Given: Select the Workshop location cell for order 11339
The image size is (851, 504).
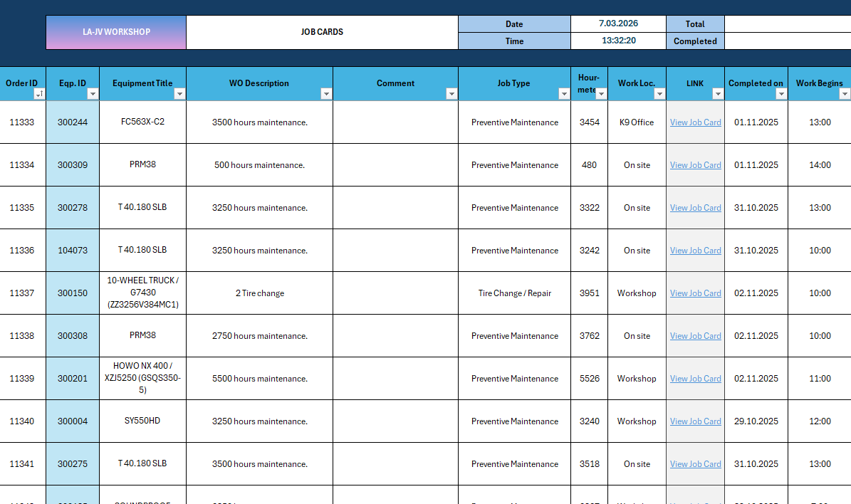Looking at the screenshot, I should coord(636,378).
